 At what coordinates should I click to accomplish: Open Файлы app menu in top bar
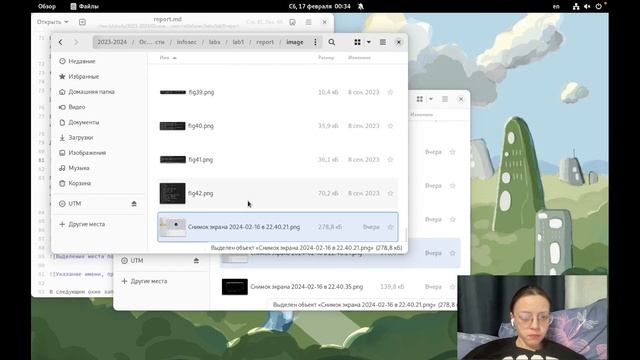click(x=84, y=6)
